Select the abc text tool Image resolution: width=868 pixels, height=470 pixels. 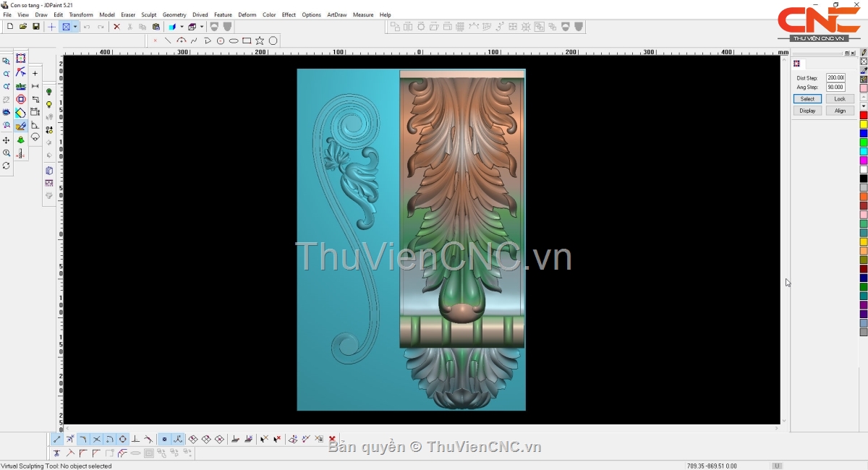coord(21,87)
